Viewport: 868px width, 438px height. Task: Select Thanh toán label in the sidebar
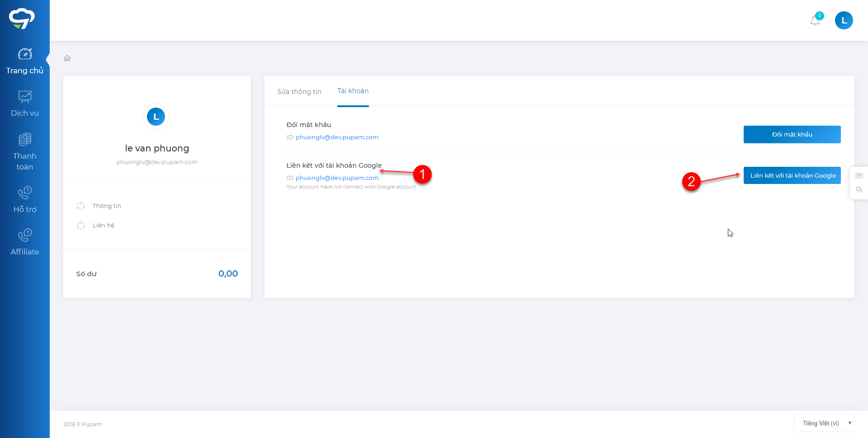point(25,161)
